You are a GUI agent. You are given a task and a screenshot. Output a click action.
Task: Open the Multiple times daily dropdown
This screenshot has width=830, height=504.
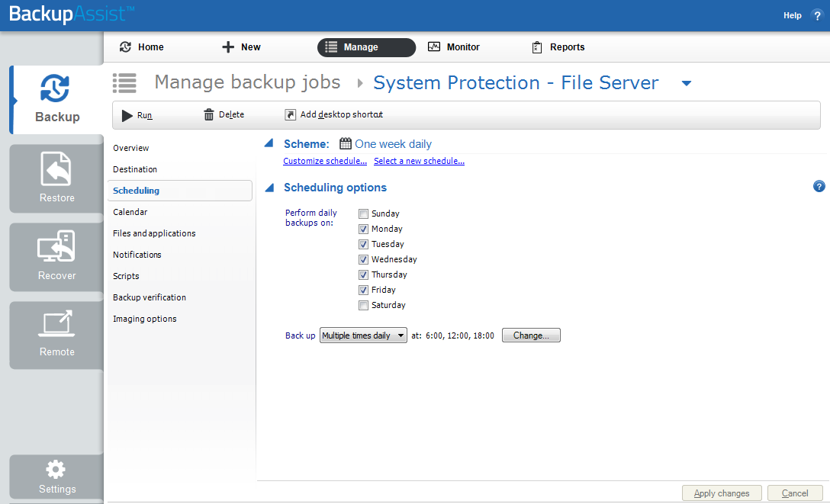(363, 335)
